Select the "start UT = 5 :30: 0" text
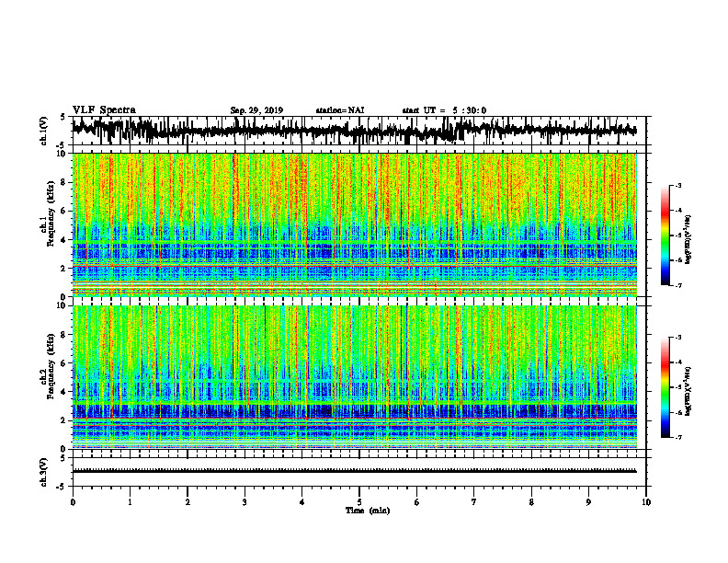Viewport: 728px width, 563px height. click(x=444, y=110)
